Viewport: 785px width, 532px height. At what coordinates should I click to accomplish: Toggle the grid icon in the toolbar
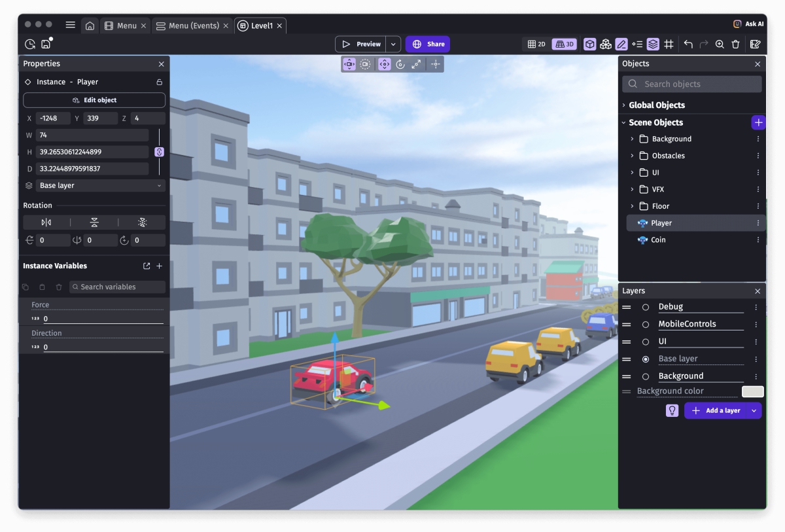pos(669,44)
